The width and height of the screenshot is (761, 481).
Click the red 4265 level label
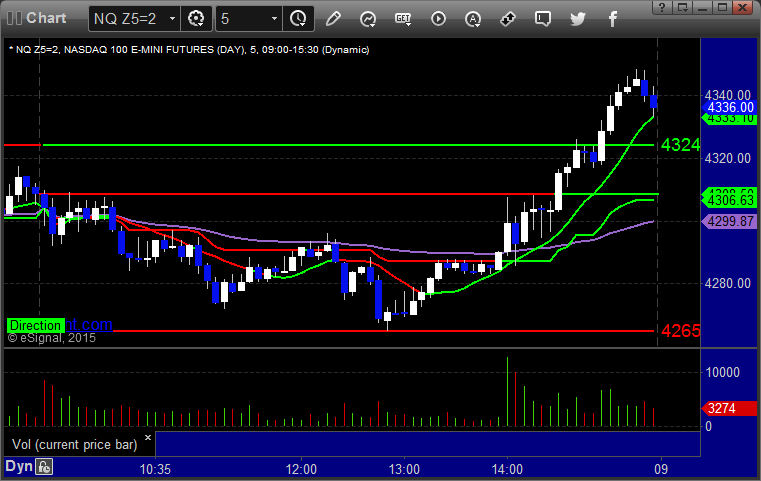click(680, 331)
